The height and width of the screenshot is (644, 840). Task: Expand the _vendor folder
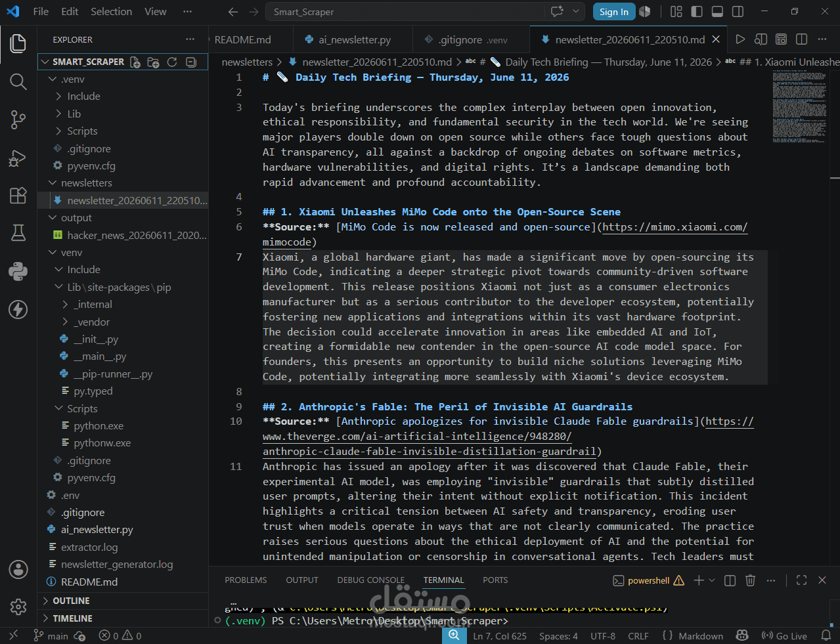[123, 322]
